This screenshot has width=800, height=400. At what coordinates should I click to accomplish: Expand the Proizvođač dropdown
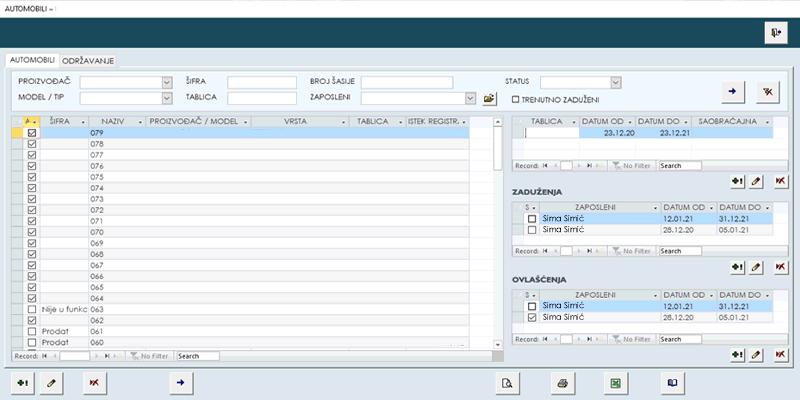pos(167,82)
